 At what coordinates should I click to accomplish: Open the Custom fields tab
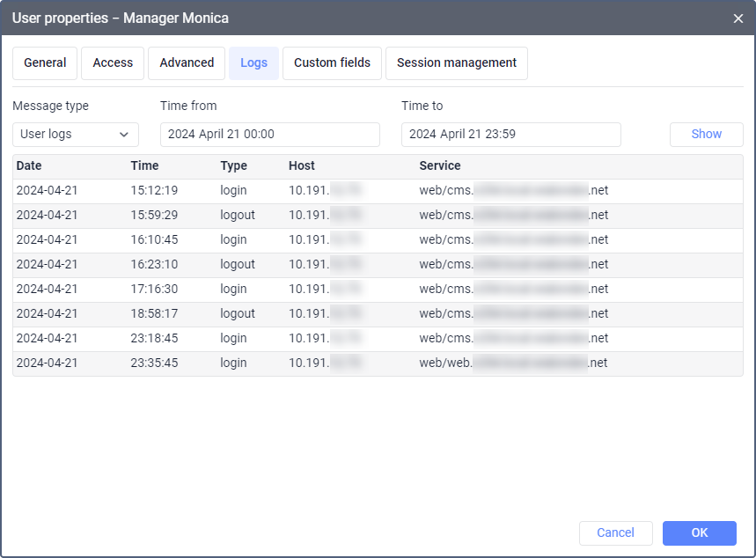pos(332,63)
